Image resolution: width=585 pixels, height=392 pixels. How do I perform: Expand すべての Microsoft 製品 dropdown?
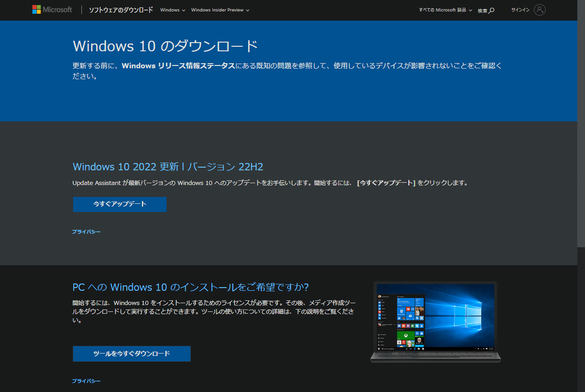[445, 10]
